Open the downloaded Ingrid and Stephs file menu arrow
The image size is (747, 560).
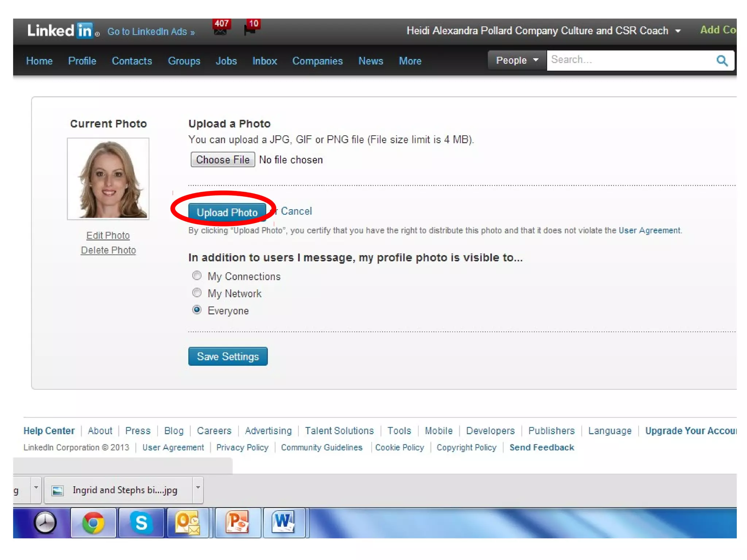[x=198, y=488]
